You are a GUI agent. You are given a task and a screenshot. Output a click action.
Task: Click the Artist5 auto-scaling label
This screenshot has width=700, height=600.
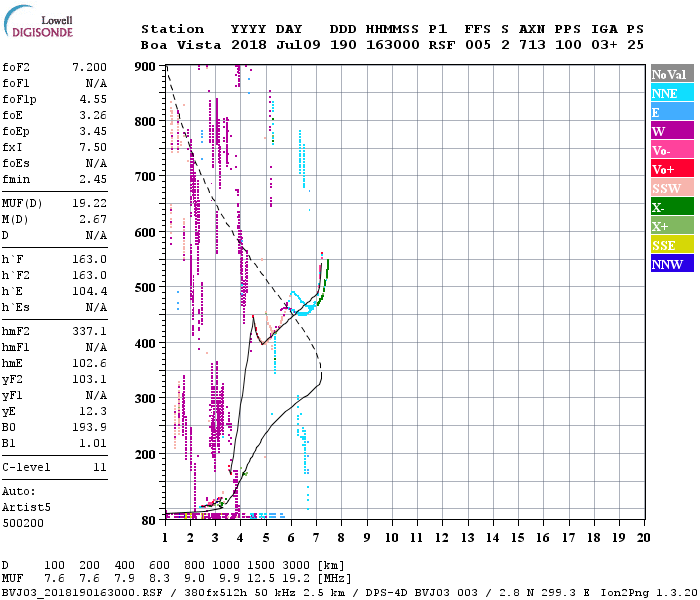26,508
